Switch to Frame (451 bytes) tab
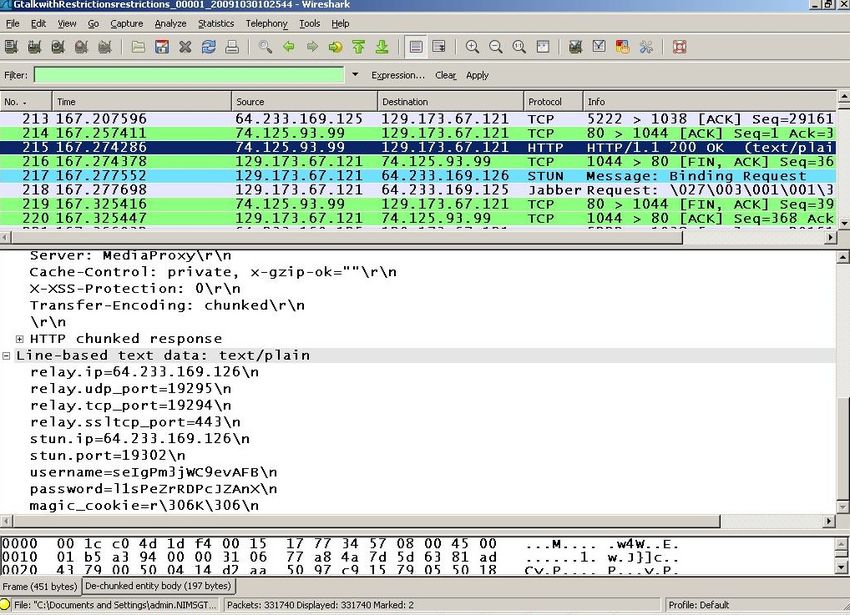Viewport: 850px width, 615px height. 40,586
